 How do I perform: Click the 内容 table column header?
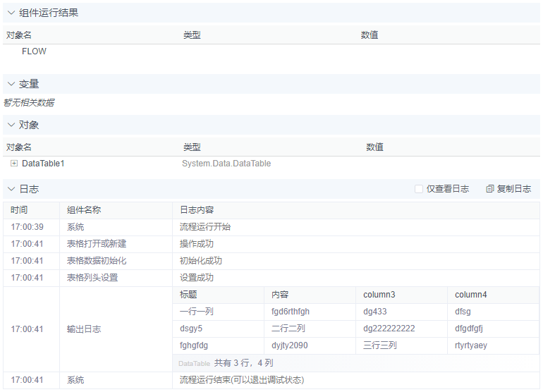click(280, 295)
